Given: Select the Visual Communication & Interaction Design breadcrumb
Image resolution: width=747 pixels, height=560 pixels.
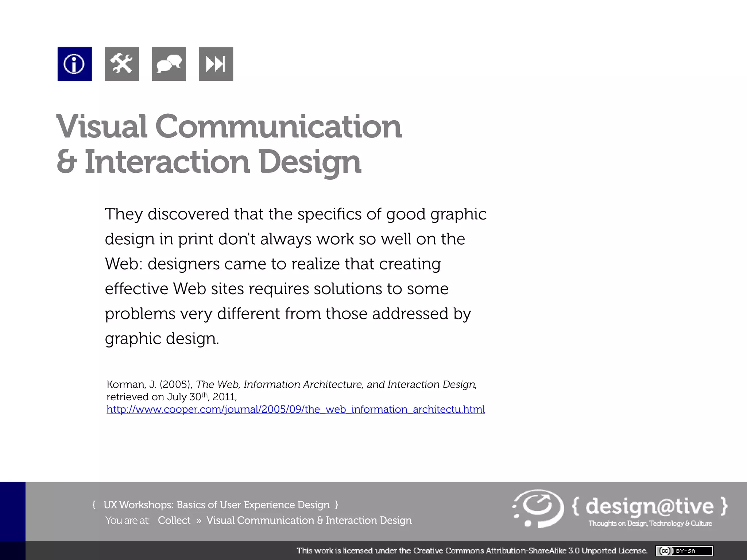Looking at the screenshot, I should [x=309, y=520].
